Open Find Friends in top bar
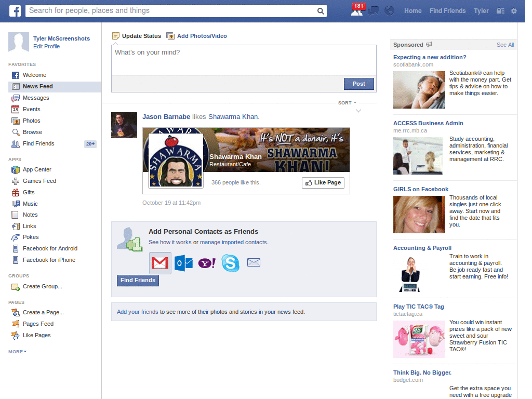Screen dimensions: 532x399 point(447,11)
